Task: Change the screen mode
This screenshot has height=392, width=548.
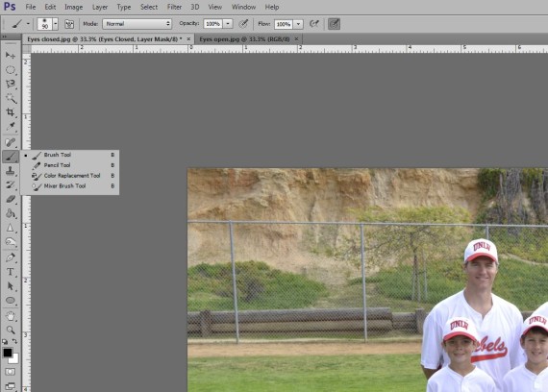Action: (11, 385)
